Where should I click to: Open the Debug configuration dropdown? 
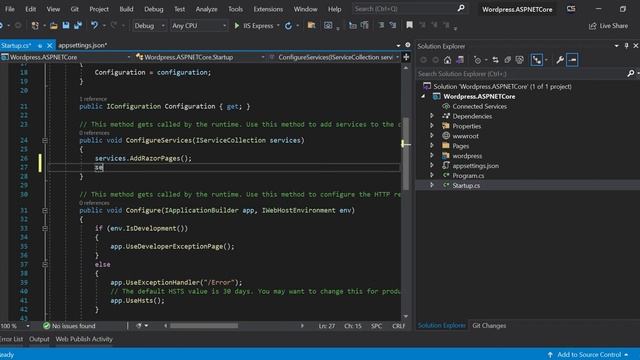tap(149, 26)
